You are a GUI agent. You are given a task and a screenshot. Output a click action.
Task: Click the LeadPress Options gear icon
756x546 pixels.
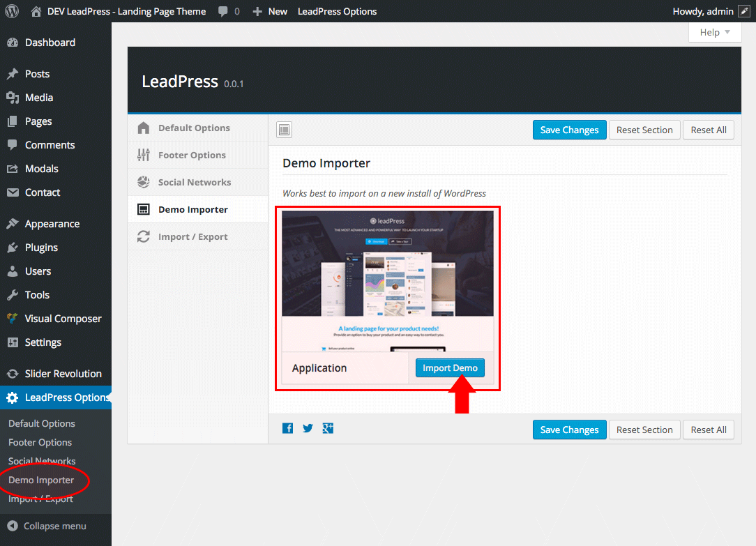(13, 397)
